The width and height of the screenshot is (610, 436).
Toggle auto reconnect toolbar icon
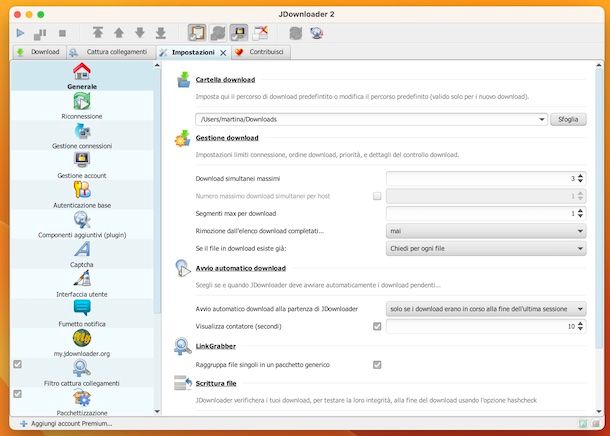click(x=218, y=33)
